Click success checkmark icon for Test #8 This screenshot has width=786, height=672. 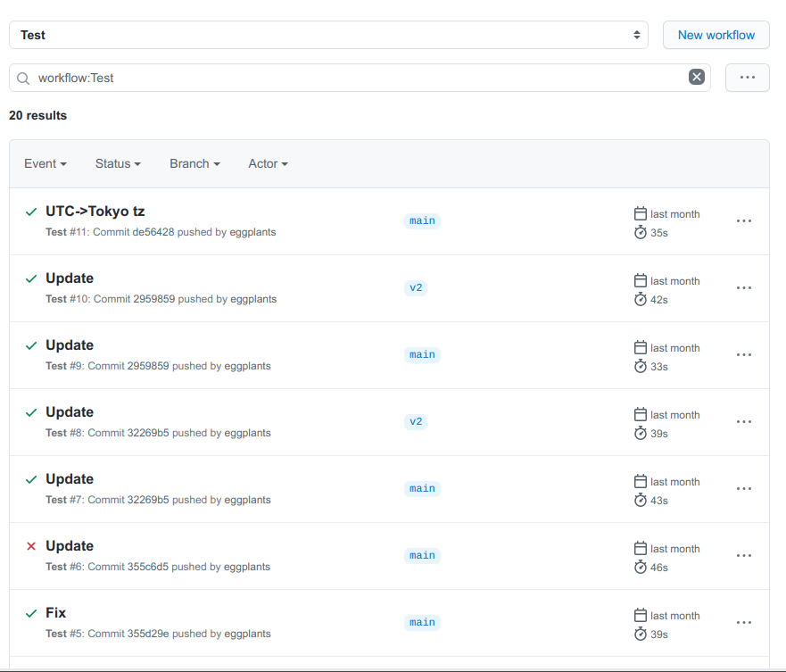31,412
